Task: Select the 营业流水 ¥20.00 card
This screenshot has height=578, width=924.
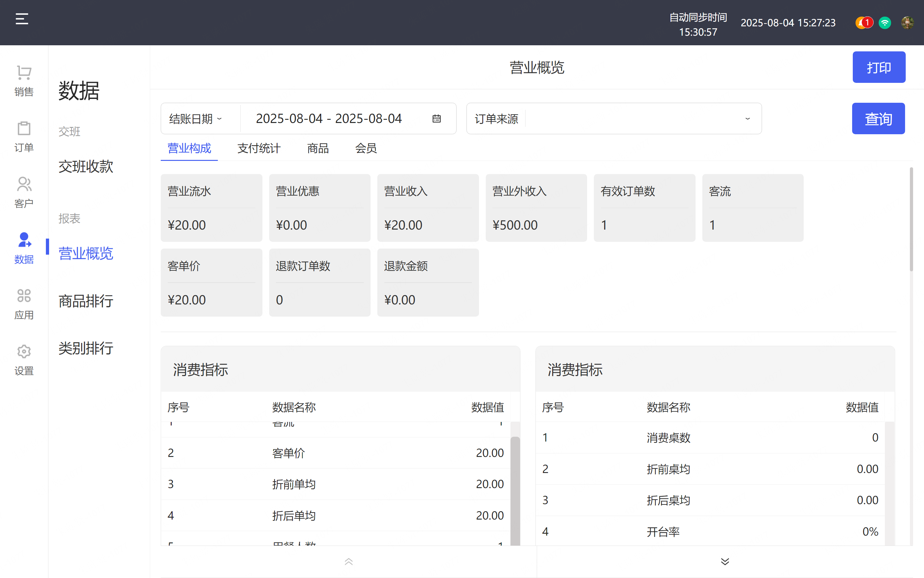Action: click(x=211, y=207)
